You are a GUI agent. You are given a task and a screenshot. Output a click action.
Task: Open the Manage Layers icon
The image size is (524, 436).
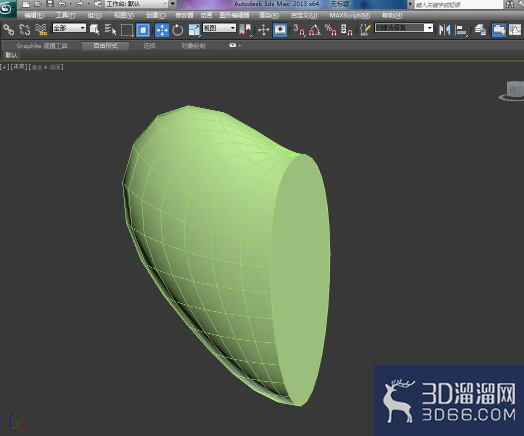click(480, 30)
